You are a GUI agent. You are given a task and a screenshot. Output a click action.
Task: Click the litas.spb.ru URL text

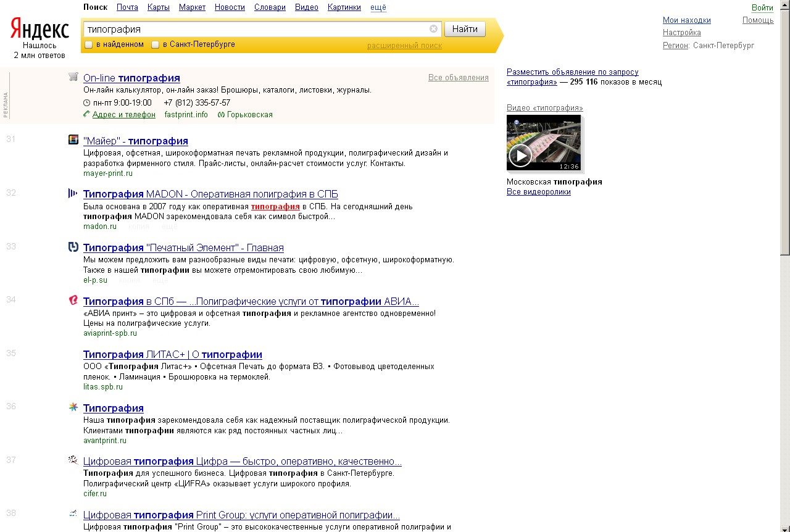(103, 387)
